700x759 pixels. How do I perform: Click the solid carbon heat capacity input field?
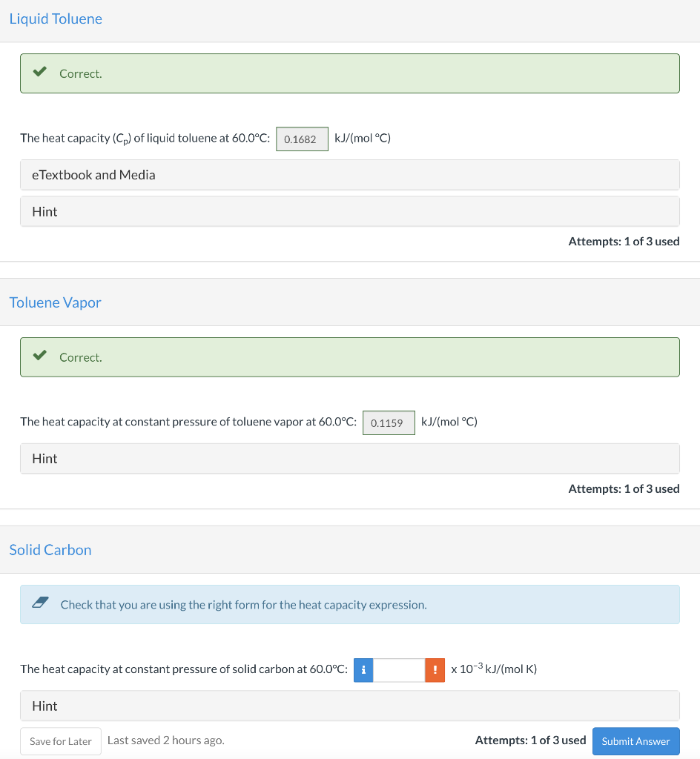tap(399, 670)
